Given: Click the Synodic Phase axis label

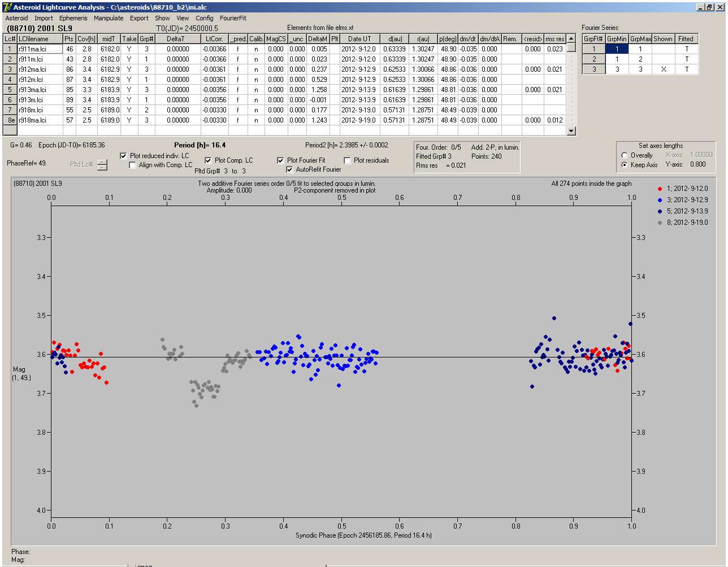Looking at the screenshot, I should (x=363, y=535).
